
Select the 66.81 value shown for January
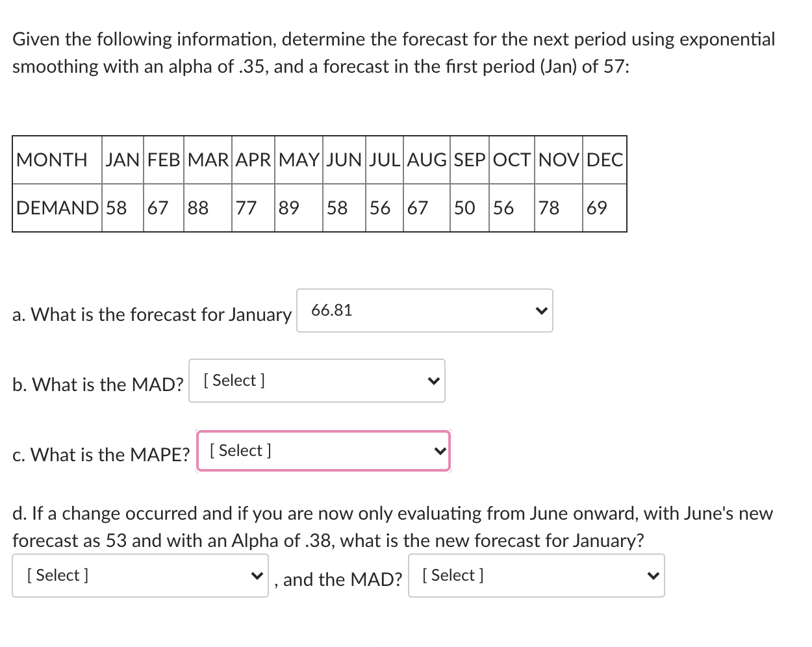(x=333, y=310)
